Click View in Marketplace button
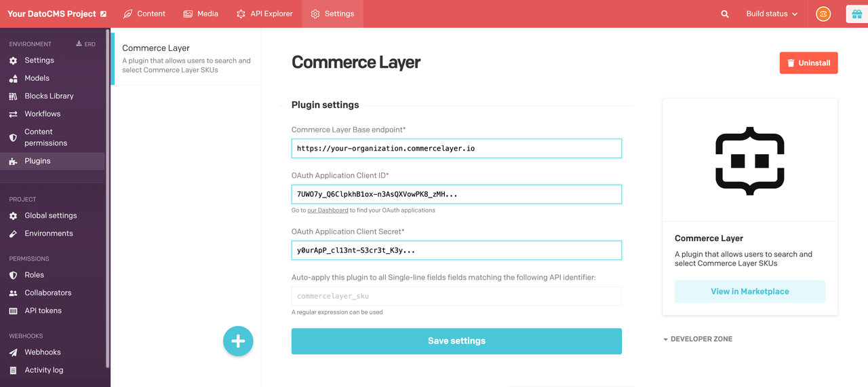Image resolution: width=868 pixels, height=387 pixels. [x=749, y=291]
